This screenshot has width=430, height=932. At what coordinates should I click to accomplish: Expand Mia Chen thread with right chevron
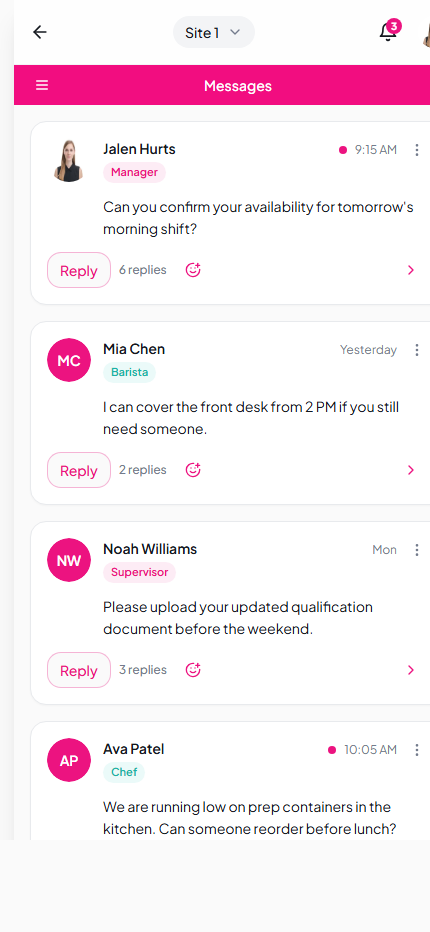tap(410, 470)
